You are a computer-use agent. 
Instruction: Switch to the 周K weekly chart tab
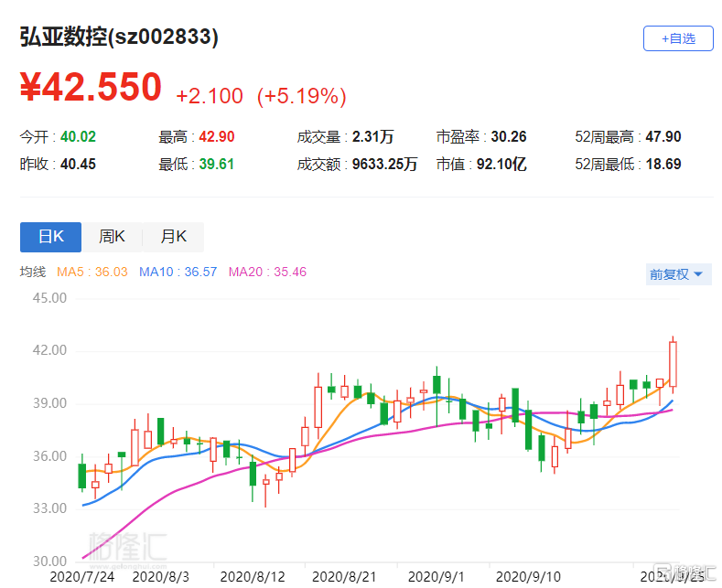112,237
